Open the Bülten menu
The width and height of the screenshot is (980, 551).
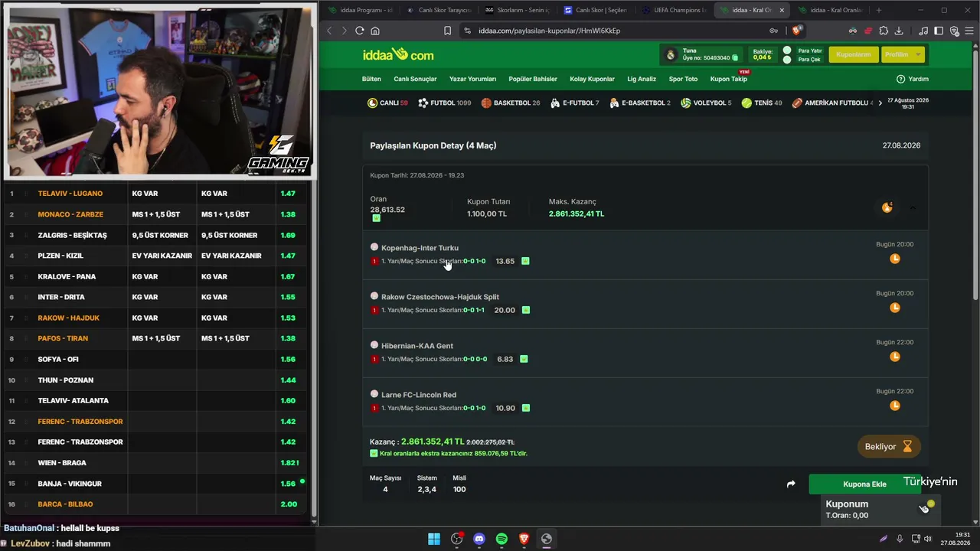point(371,79)
